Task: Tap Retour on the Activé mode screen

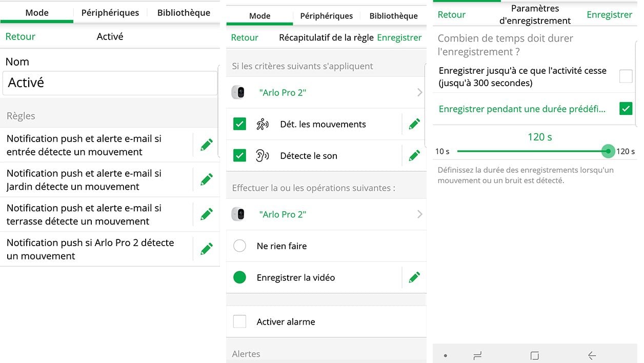Action: [x=21, y=36]
